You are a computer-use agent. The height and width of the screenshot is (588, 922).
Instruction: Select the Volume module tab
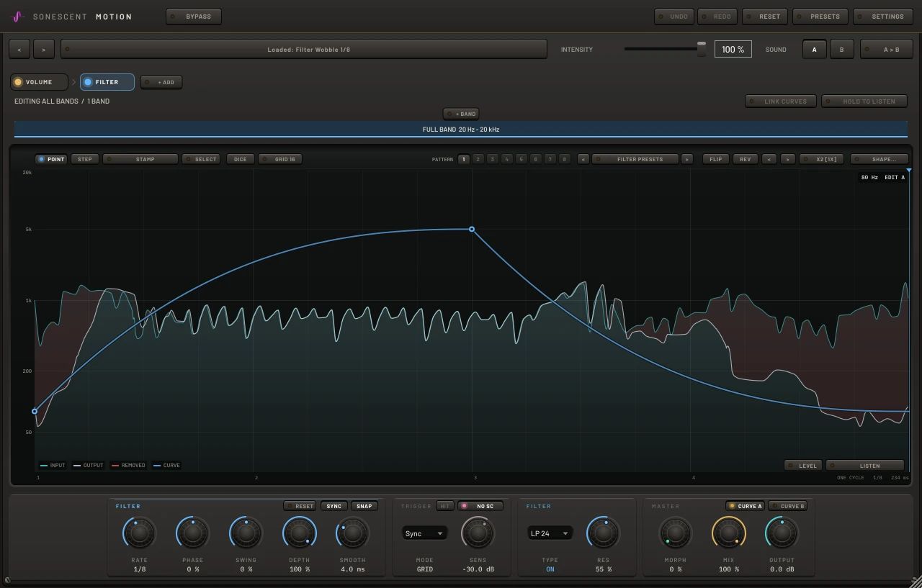(39, 82)
